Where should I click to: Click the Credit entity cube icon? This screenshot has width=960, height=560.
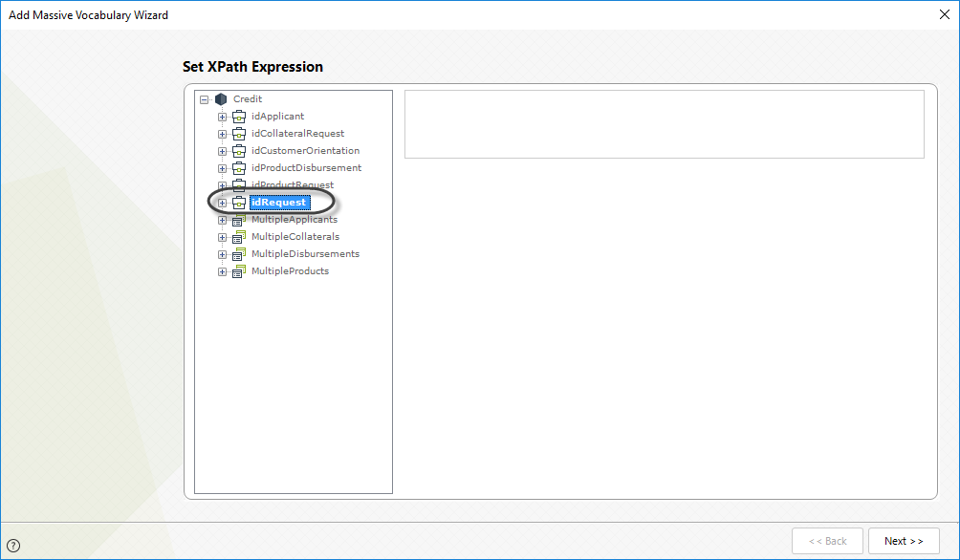click(x=221, y=99)
